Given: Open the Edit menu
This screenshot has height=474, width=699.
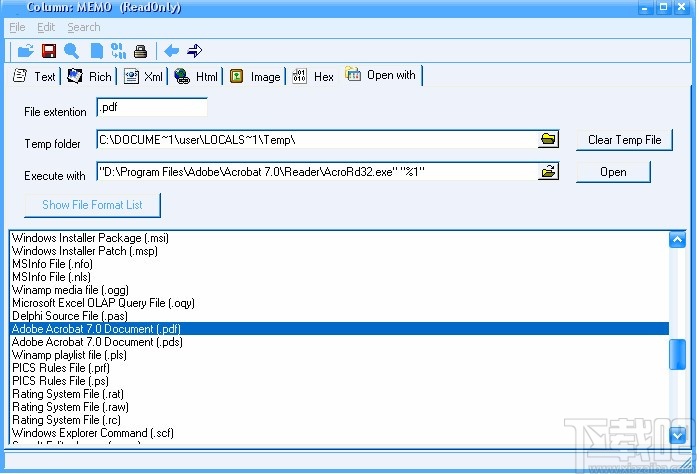Looking at the screenshot, I should click(x=46, y=27).
